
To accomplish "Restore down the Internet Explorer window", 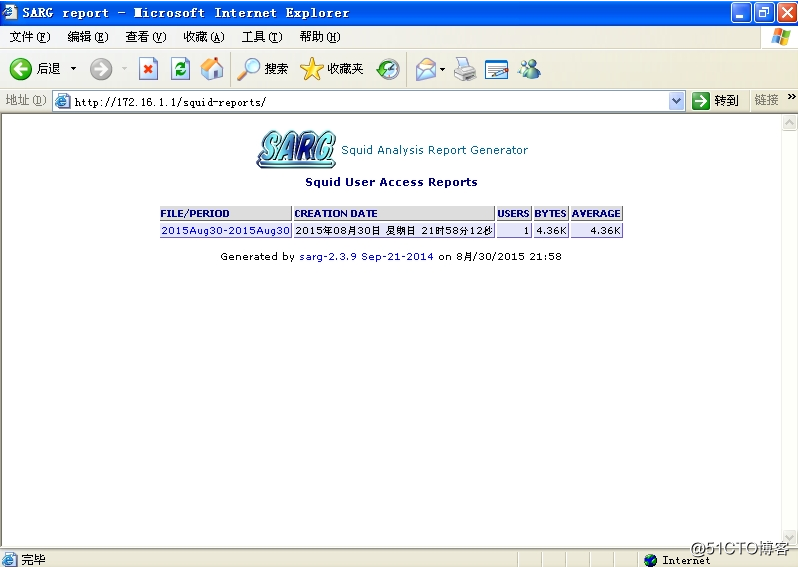I will [764, 13].
